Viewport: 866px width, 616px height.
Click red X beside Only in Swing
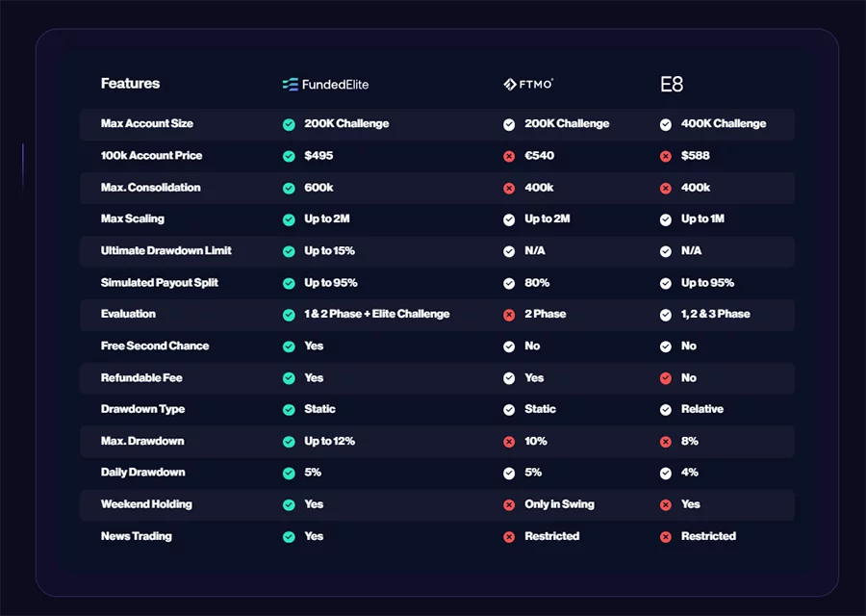coord(509,505)
